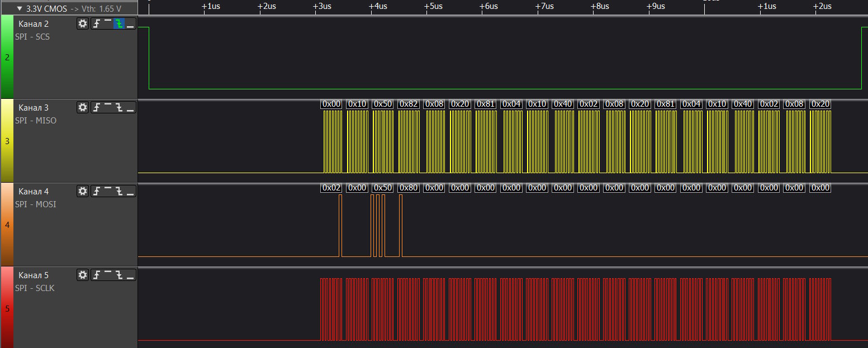Select the SPI - SCS analyzer label
Viewport: 868px width, 348px height.
[x=32, y=37]
